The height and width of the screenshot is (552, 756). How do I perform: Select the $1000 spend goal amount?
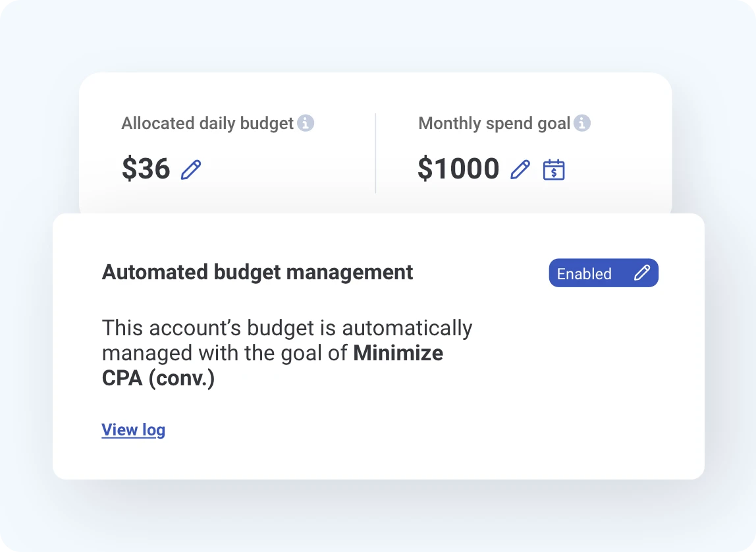click(x=458, y=169)
